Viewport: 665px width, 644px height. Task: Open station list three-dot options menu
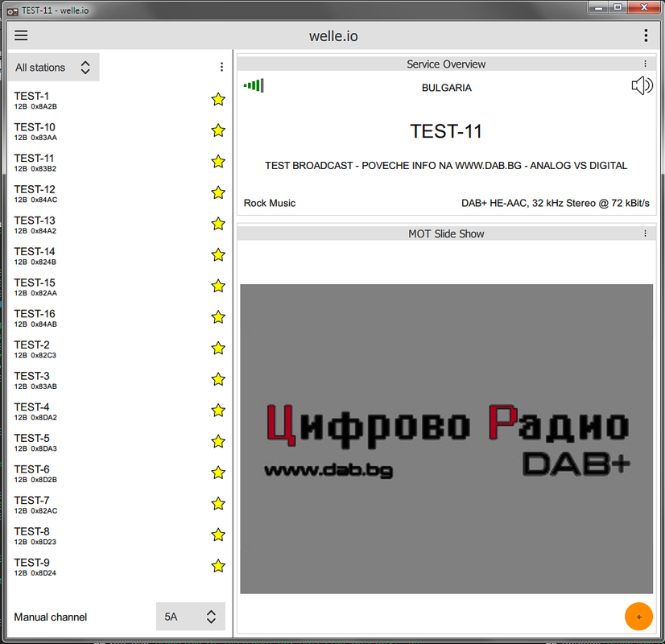[x=221, y=67]
